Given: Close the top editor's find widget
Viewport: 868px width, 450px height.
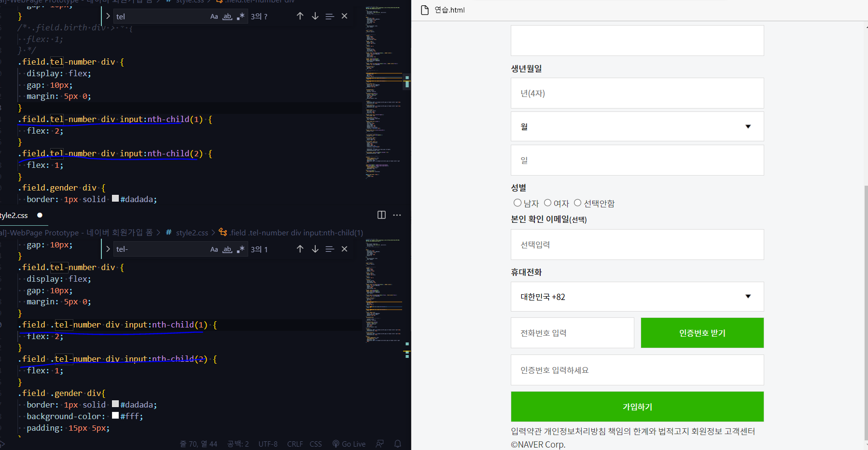Looking at the screenshot, I should click(x=344, y=16).
